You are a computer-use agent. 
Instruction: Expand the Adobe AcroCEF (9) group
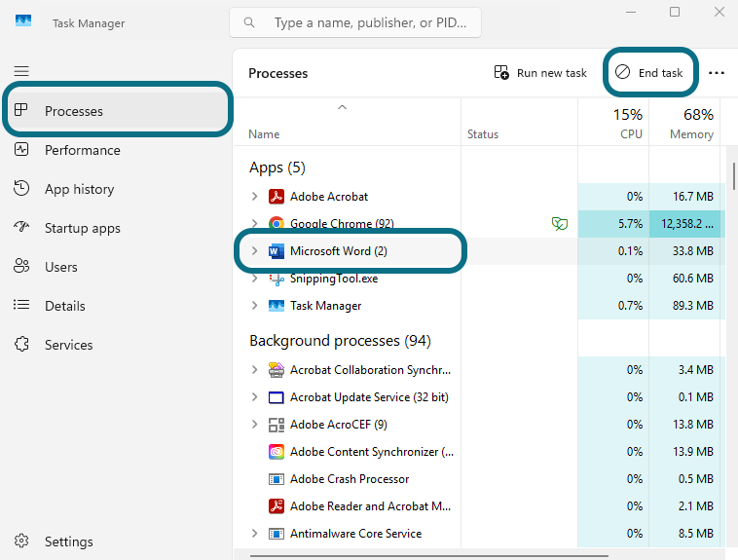(x=255, y=425)
